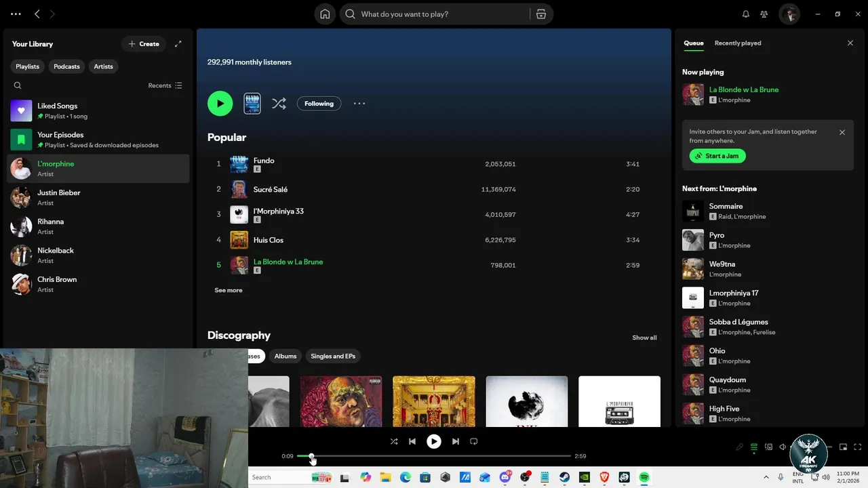Toggle the Queue view icon
This screenshot has height=488, width=868.
[x=753, y=447]
